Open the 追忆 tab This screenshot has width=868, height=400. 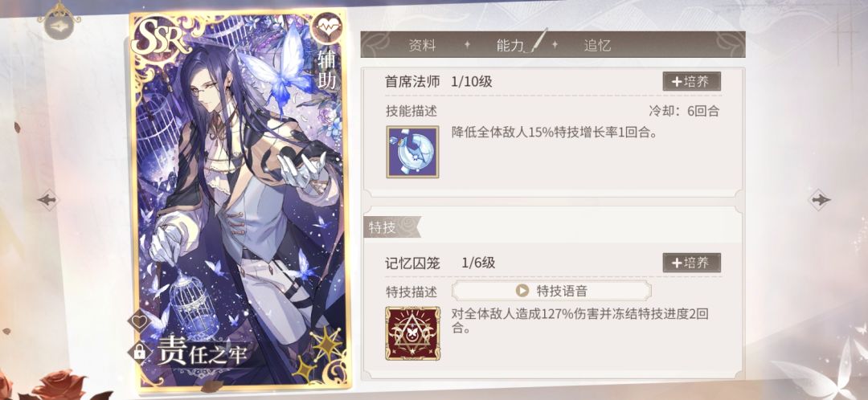tap(597, 45)
